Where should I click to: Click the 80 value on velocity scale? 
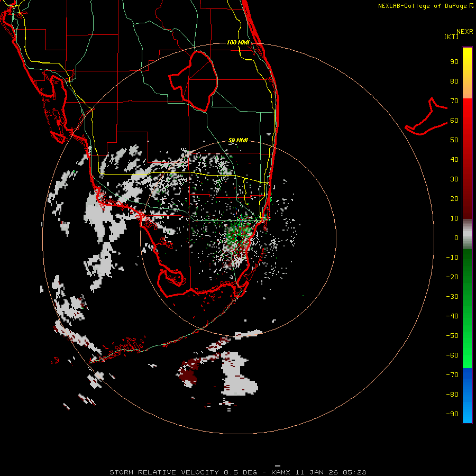(x=454, y=81)
